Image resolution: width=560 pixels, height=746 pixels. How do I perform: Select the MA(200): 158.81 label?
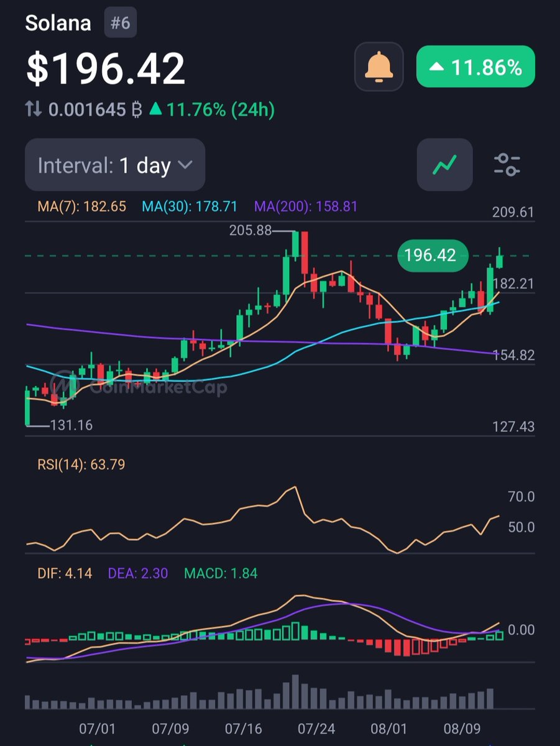tap(306, 206)
